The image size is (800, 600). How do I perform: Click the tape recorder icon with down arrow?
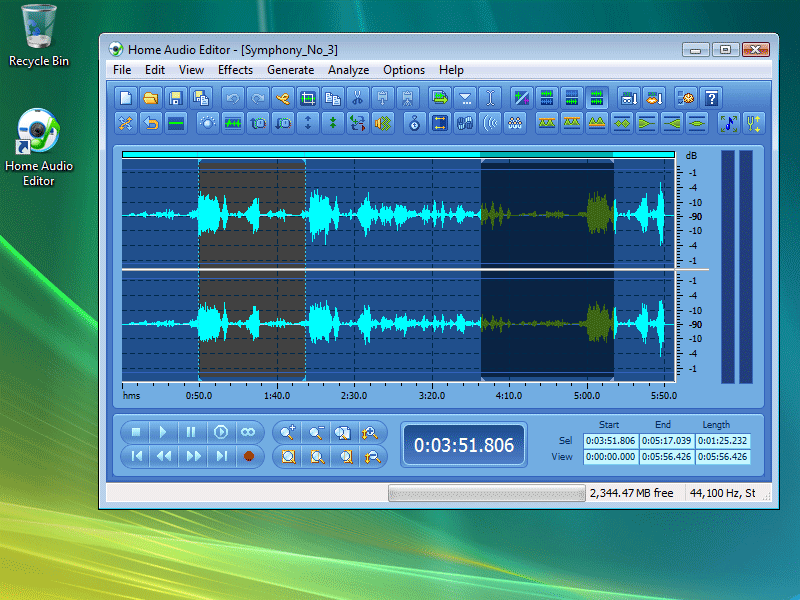[x=629, y=98]
